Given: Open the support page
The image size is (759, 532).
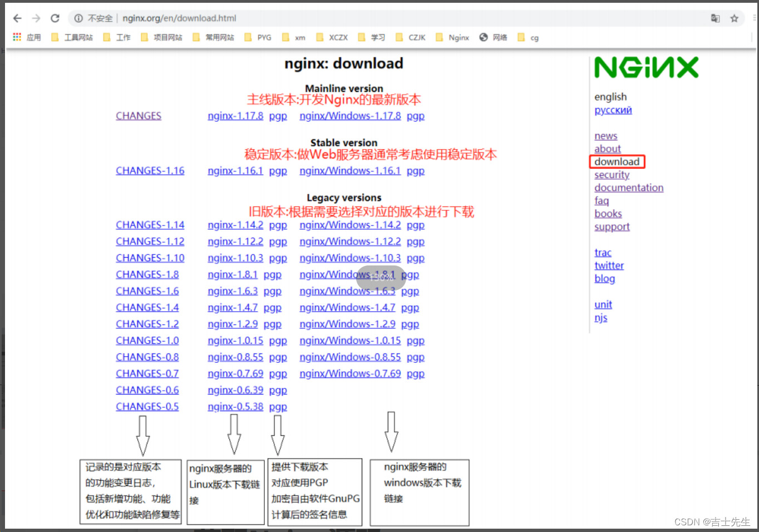Looking at the screenshot, I should (x=612, y=227).
